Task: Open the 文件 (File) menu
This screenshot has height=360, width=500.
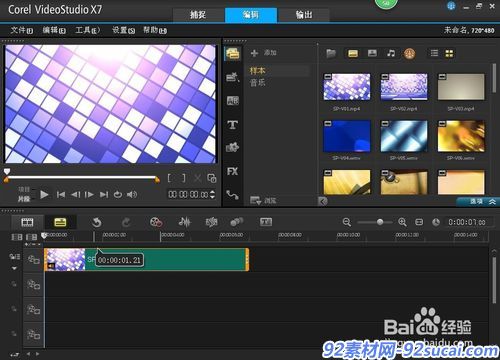Action: [22, 30]
